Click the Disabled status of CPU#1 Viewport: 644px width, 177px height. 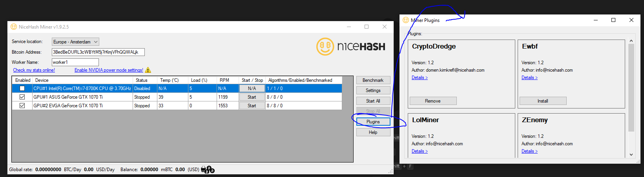[142, 88]
